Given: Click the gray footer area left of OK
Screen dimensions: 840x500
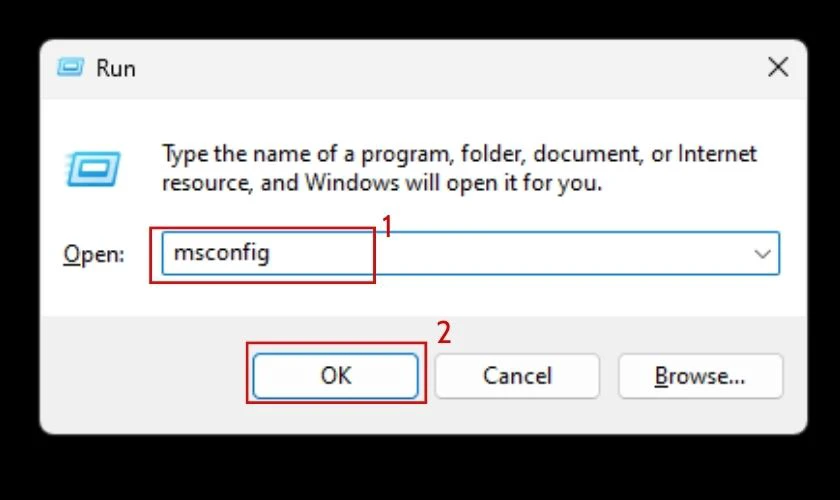Looking at the screenshot, I should [142, 375].
